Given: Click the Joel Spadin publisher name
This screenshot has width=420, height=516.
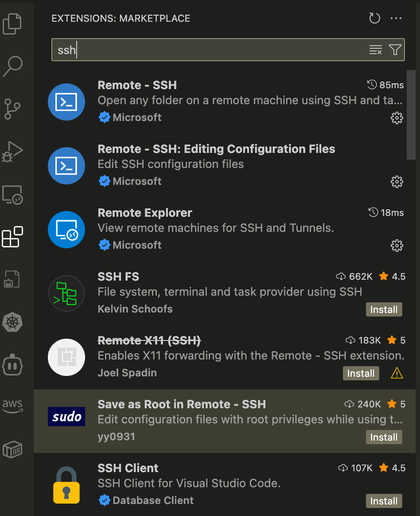Looking at the screenshot, I should tap(127, 373).
